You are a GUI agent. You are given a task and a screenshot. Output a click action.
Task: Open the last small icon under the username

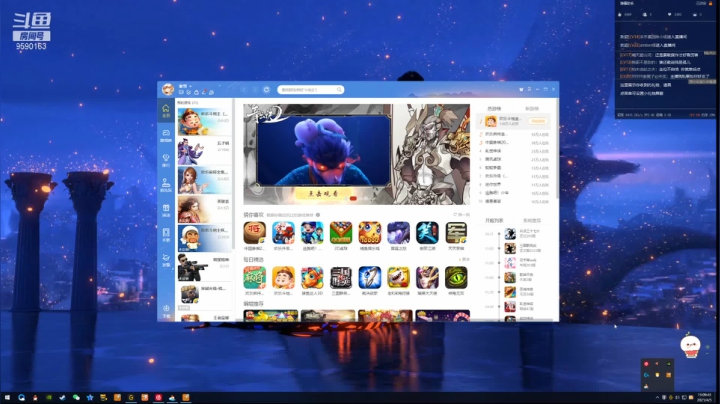211,92
